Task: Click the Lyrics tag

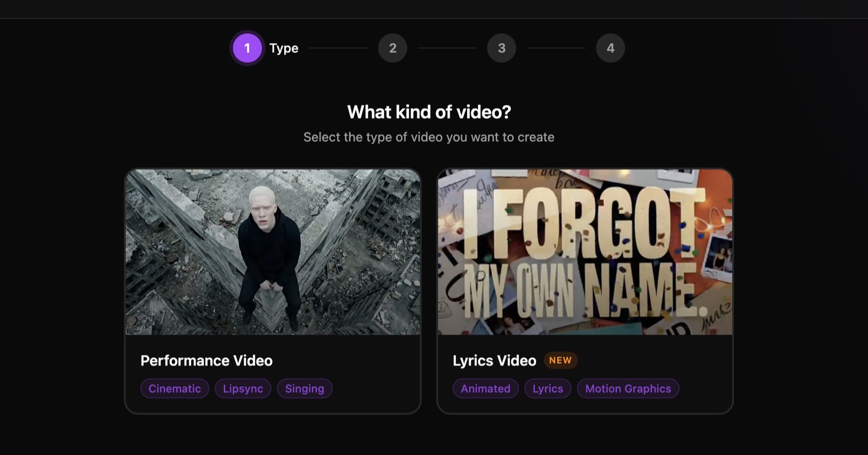Action: point(548,389)
